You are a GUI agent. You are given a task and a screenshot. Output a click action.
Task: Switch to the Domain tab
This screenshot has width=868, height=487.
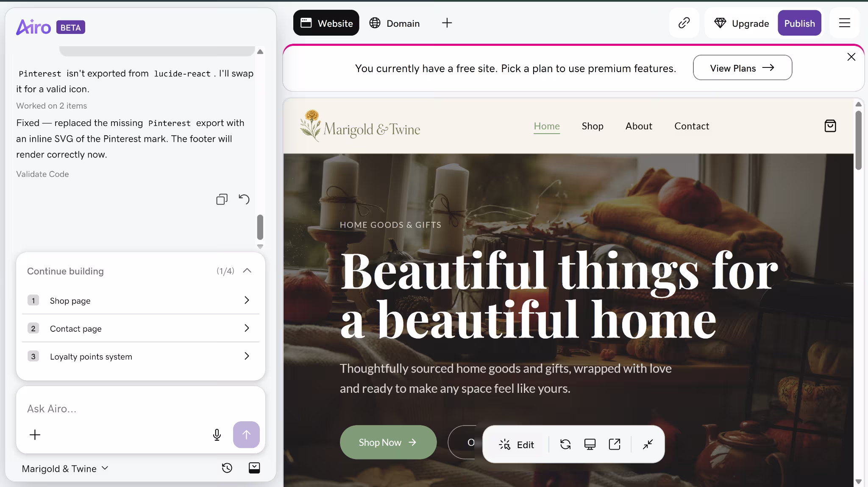(395, 23)
